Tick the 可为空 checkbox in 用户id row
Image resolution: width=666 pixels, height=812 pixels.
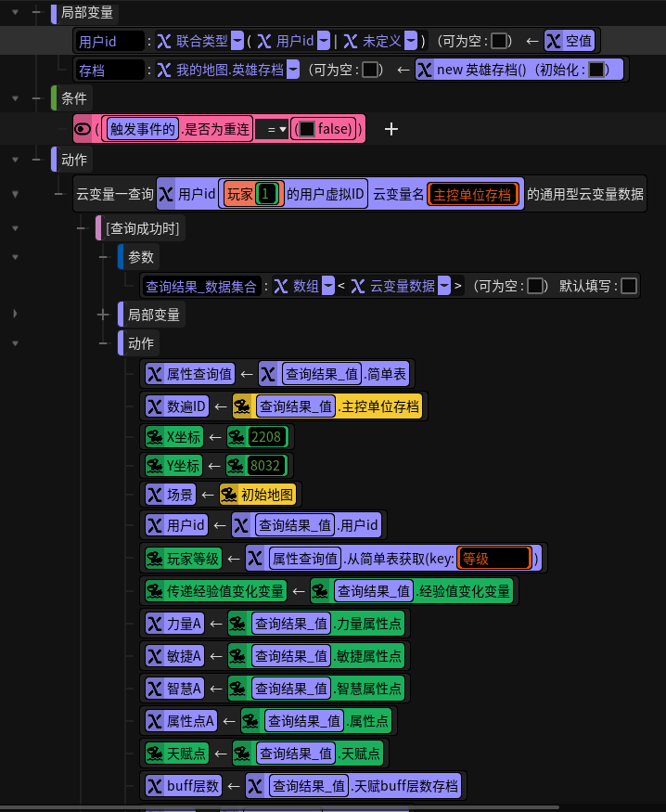498,41
